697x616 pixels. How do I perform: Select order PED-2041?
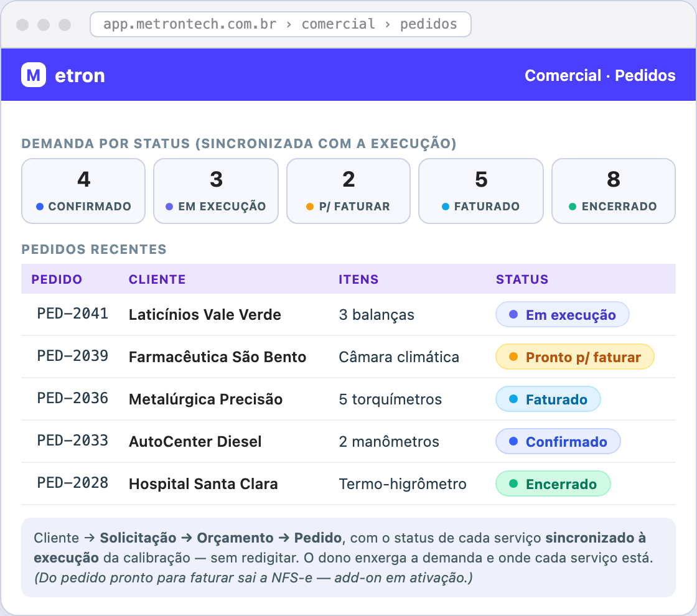pos(72,314)
